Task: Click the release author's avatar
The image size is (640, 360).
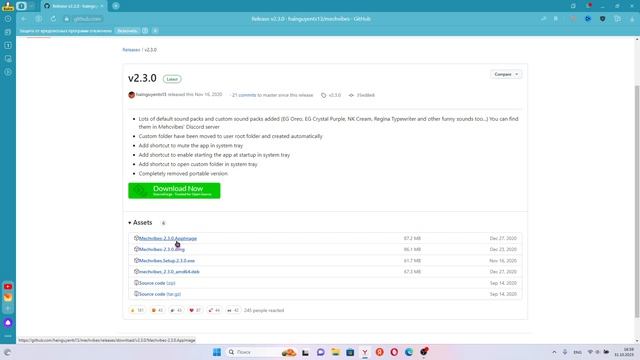Action: click(x=131, y=95)
